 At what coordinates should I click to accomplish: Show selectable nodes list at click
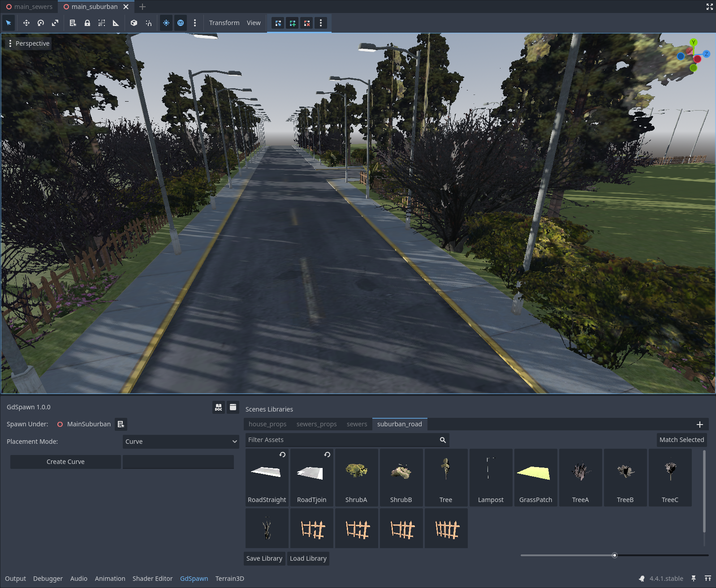tap(73, 23)
